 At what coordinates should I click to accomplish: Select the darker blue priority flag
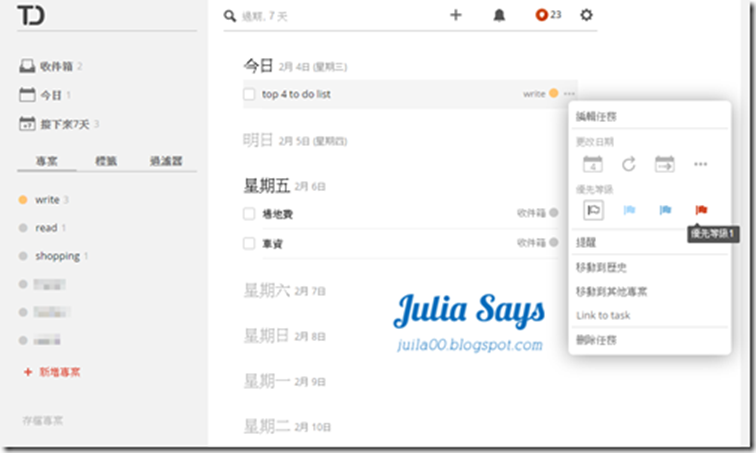(x=665, y=210)
